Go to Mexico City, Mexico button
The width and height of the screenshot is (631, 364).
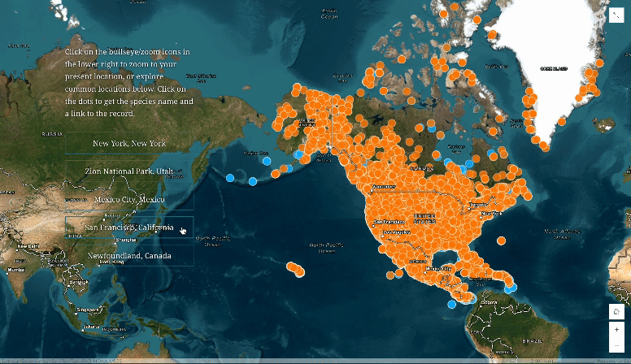pos(129,199)
